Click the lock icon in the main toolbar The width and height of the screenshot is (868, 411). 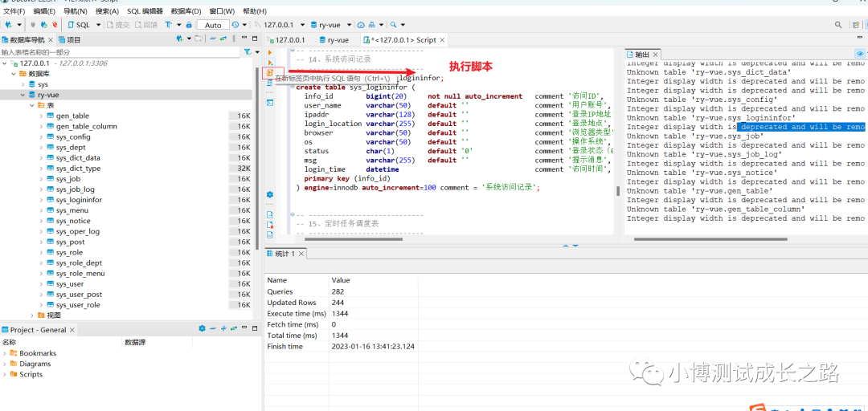[189, 25]
